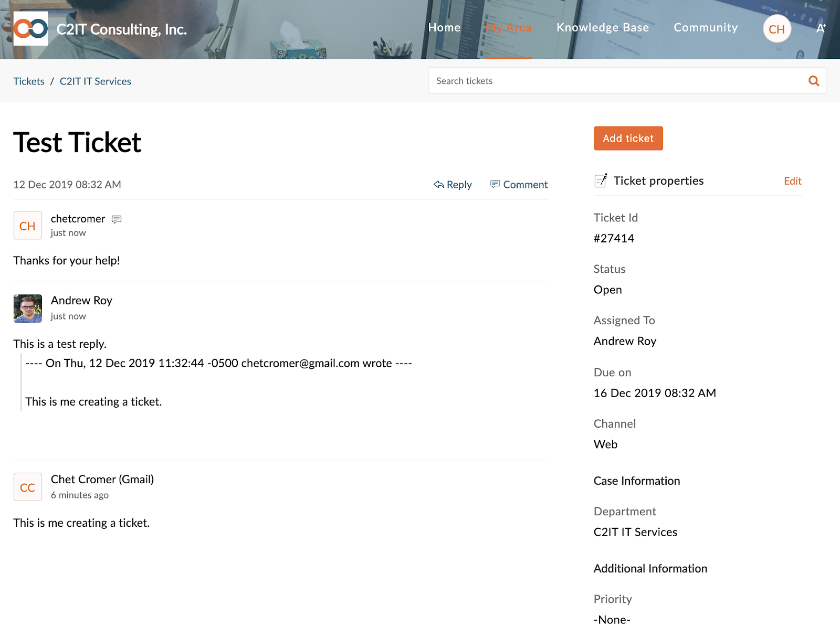Click the 12 Dec 2019 08:32 AM timestamp
The image size is (840, 638).
click(x=67, y=185)
